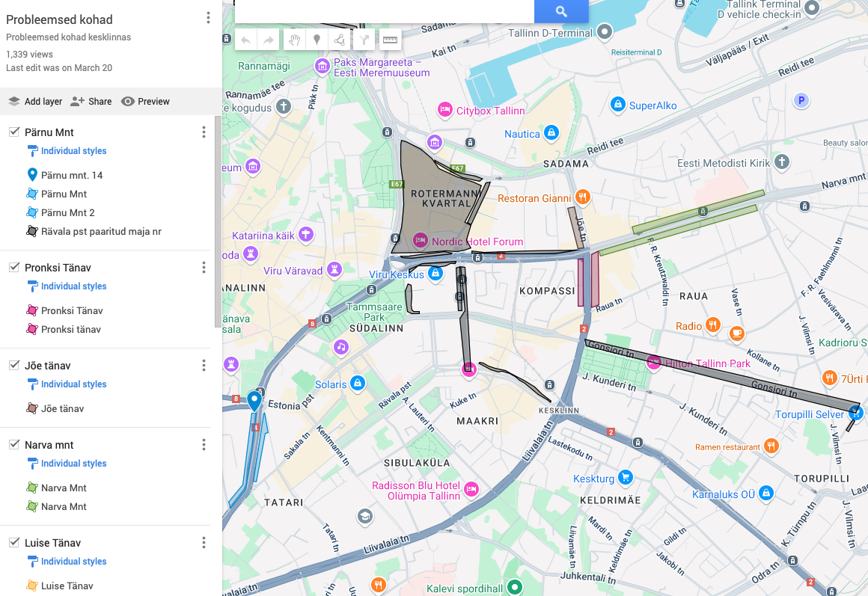868x596 pixels.
Task: Click the map title Probleemsed kohad
Action: click(59, 19)
